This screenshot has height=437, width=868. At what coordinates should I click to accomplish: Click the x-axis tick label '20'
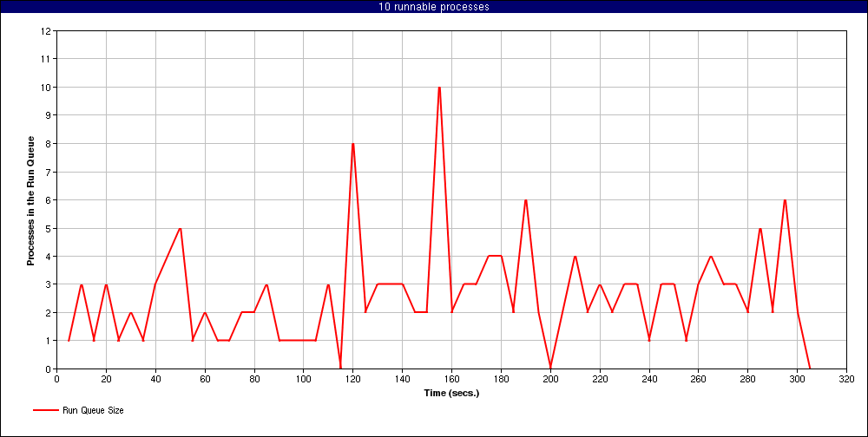106,379
